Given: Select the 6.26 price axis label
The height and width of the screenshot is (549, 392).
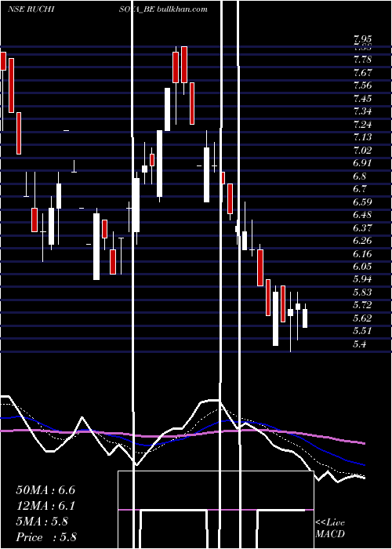Looking at the screenshot, I should 362,241.
